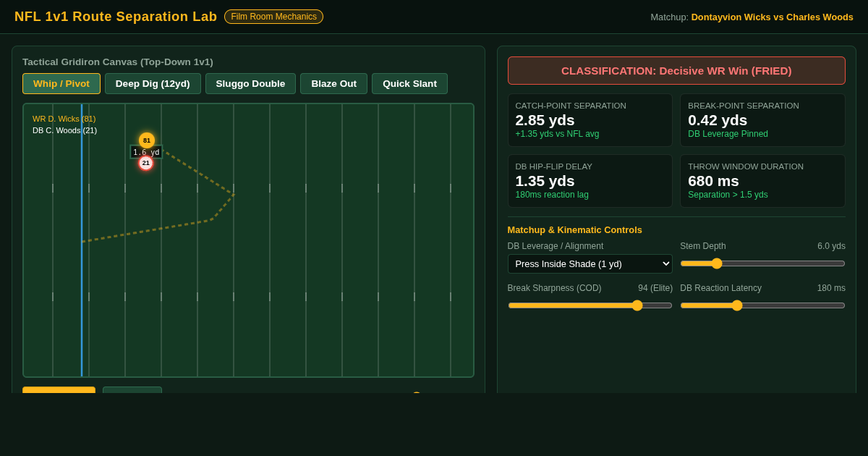Screen dimensions: 868x456
Task: Click the 94 (Elite) sharpness value
Action: point(655,288)
